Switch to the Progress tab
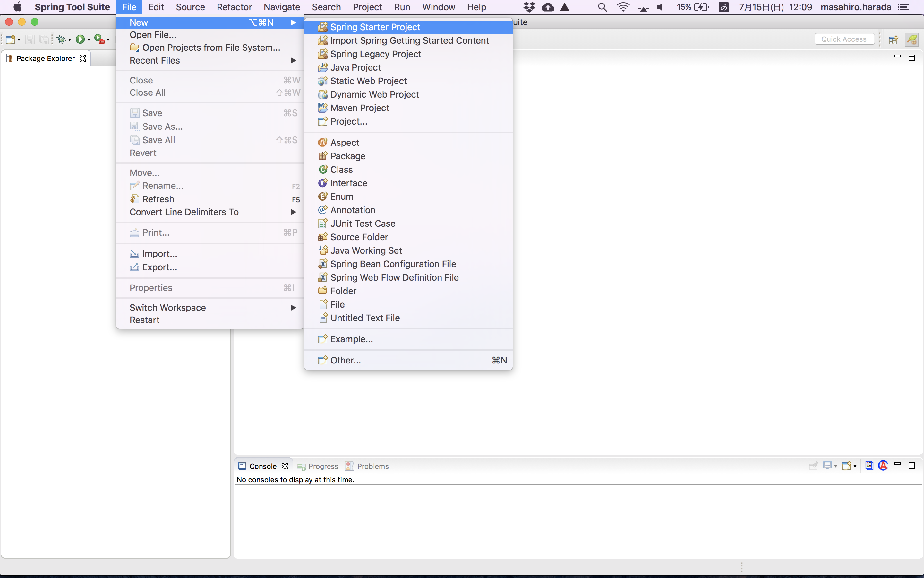This screenshot has height=578, width=924. point(318,466)
